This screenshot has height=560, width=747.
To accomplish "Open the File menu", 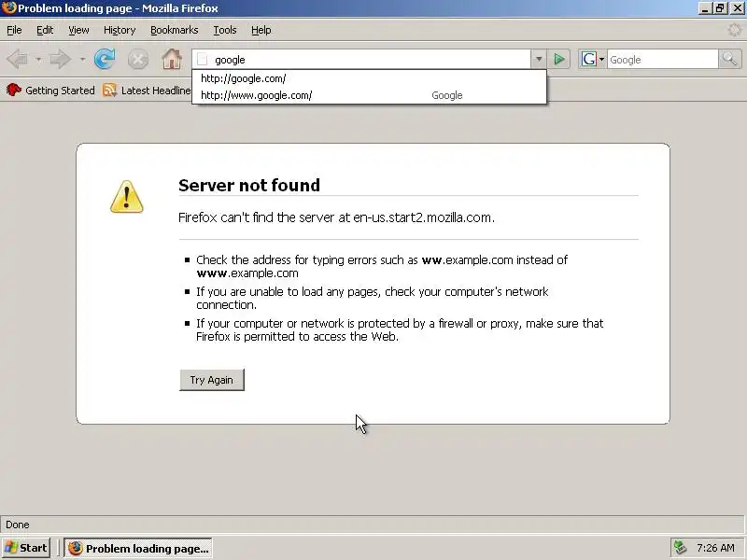I will [x=14, y=30].
